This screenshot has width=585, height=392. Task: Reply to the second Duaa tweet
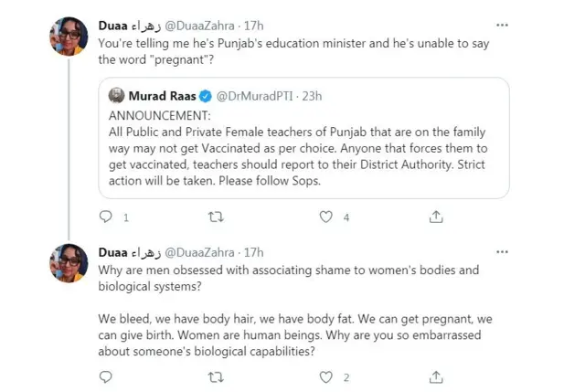(x=105, y=376)
